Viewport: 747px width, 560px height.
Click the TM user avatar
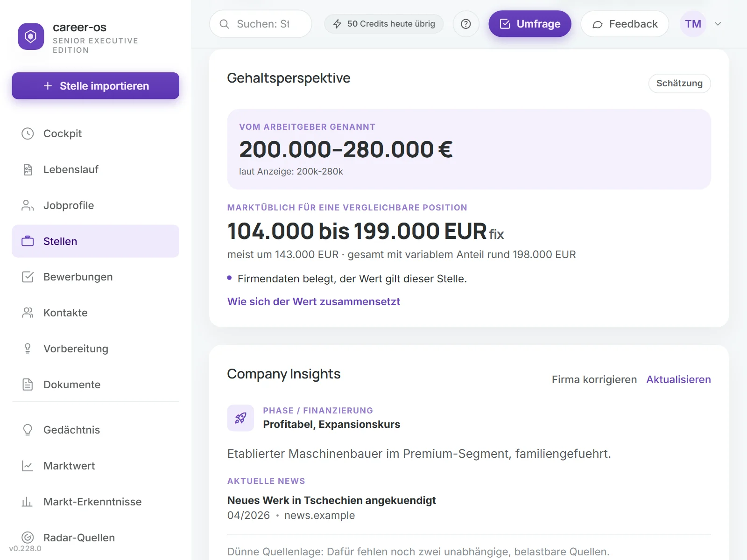point(693,24)
